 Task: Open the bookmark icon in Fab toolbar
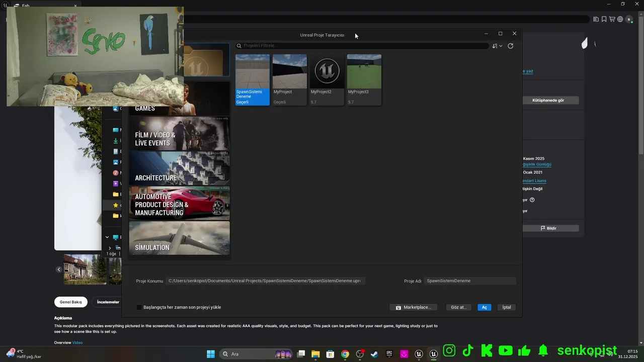coord(604,19)
